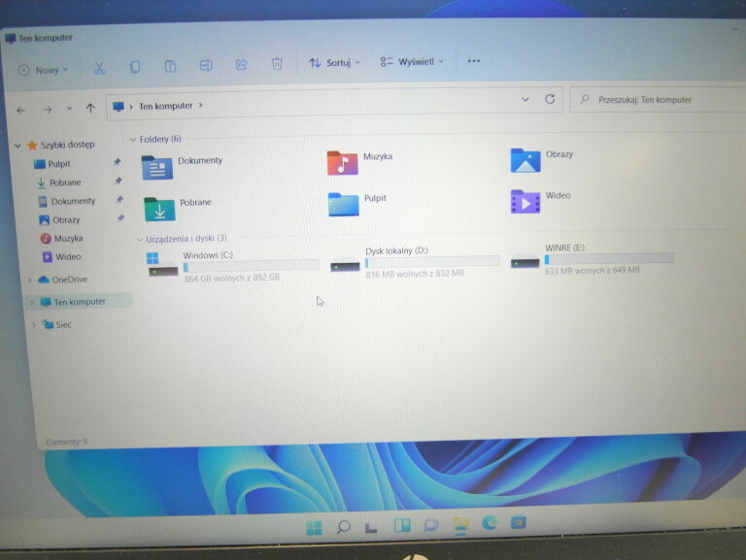Select Sieć in the sidebar

point(63,325)
